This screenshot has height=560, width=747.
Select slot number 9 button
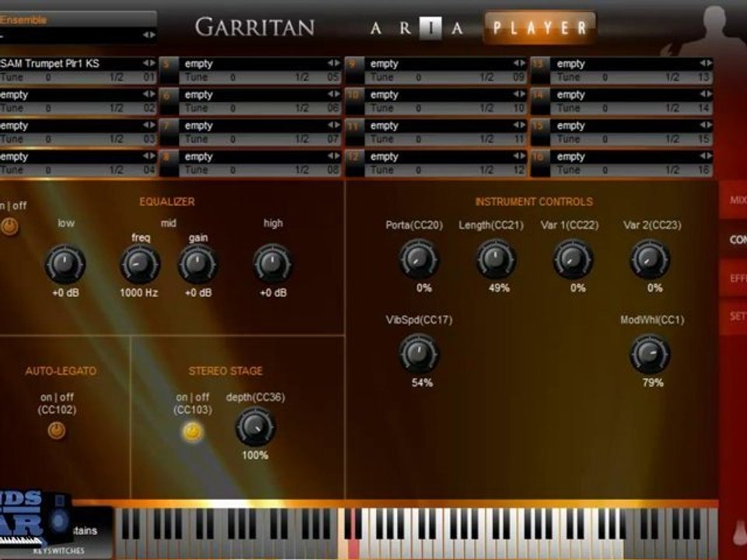point(355,70)
